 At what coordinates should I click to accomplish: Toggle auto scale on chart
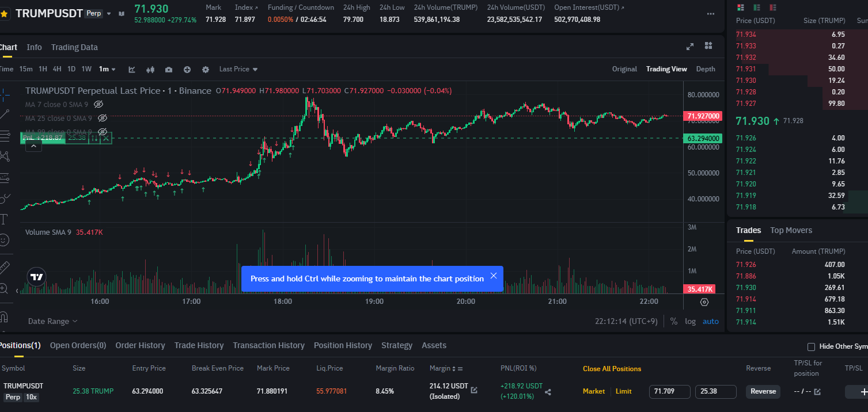click(x=711, y=322)
